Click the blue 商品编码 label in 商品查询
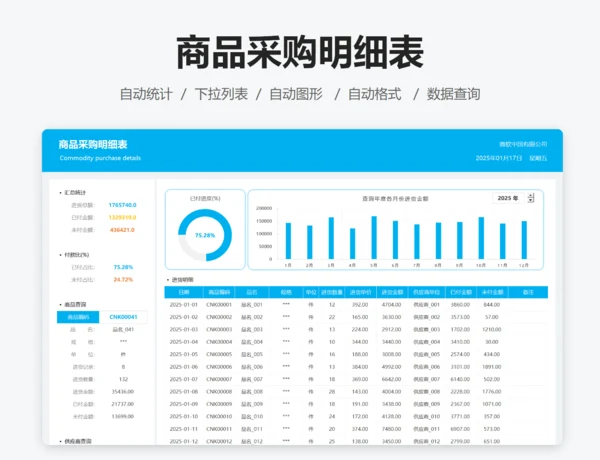600x460 pixels. [x=78, y=317]
